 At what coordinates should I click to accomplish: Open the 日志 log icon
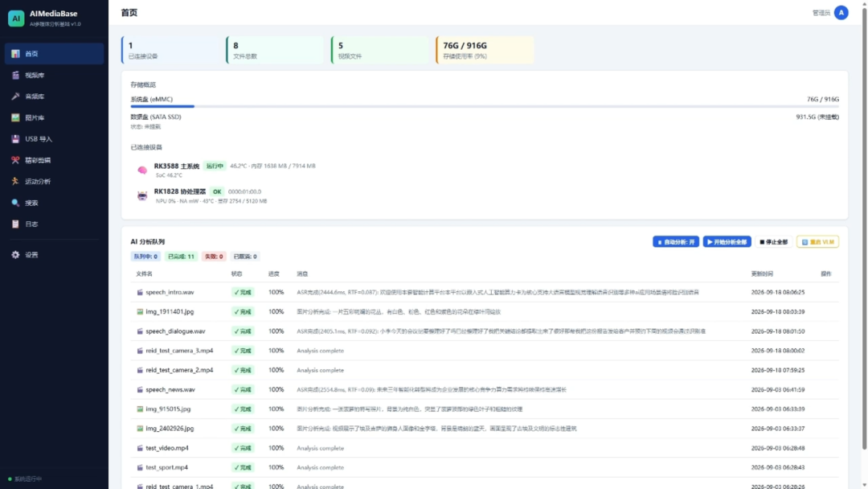[15, 224]
